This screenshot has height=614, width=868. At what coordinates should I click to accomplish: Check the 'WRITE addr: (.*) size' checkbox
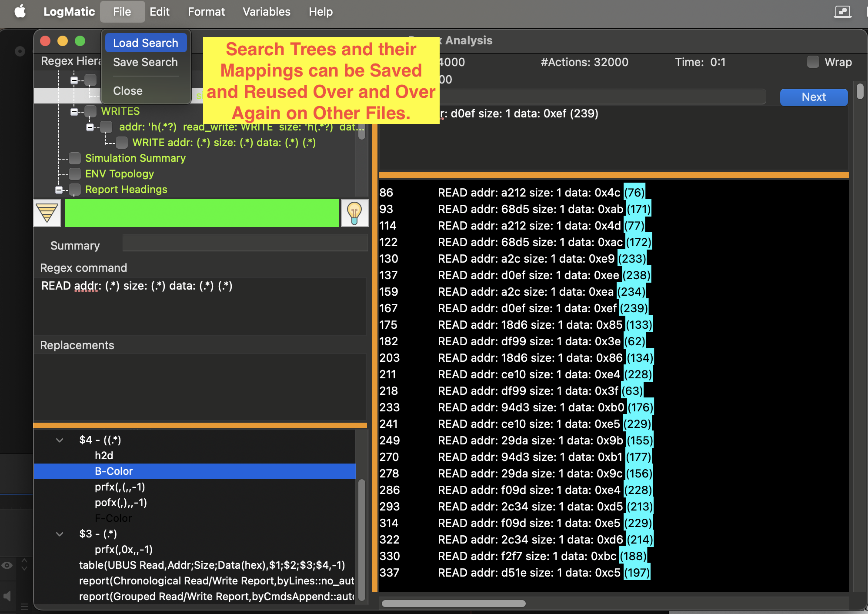pos(122,143)
